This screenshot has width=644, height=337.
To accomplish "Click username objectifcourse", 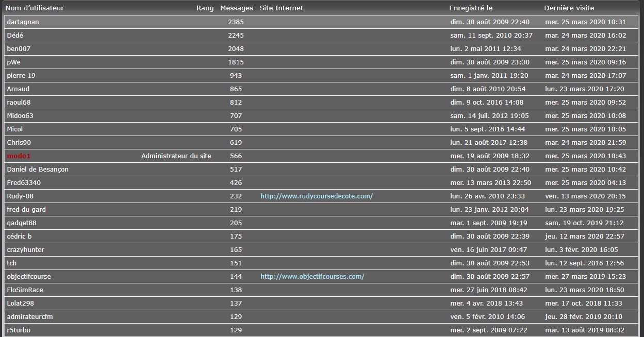I will tap(29, 277).
